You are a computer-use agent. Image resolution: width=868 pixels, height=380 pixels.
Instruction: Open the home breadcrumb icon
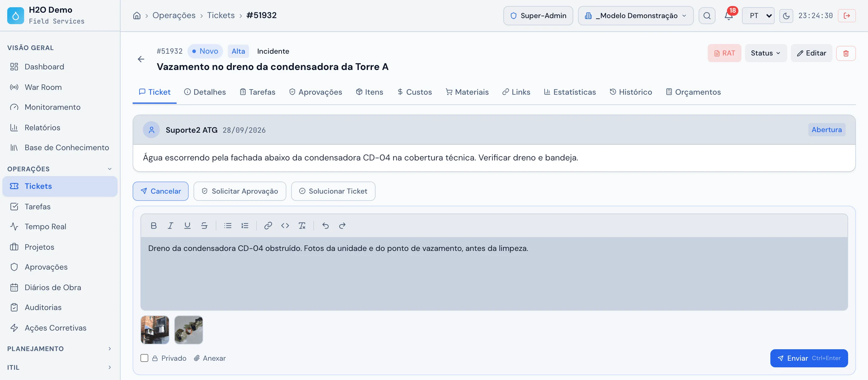(x=137, y=15)
